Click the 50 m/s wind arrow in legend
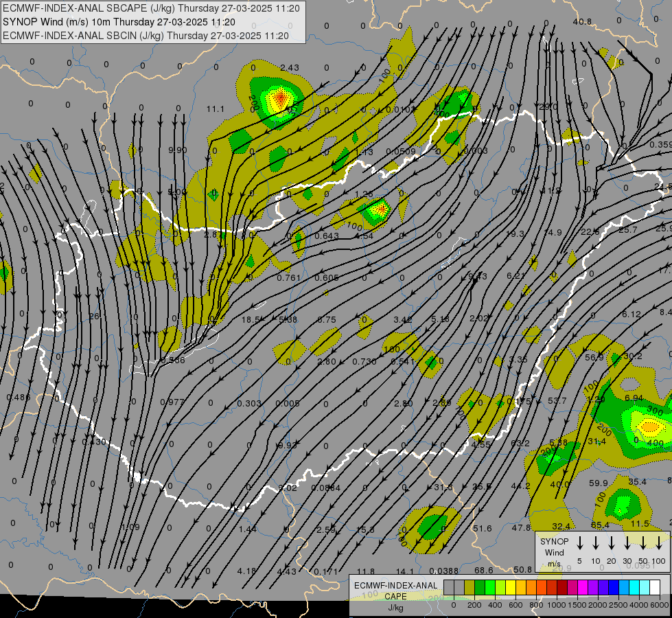 [643, 542]
